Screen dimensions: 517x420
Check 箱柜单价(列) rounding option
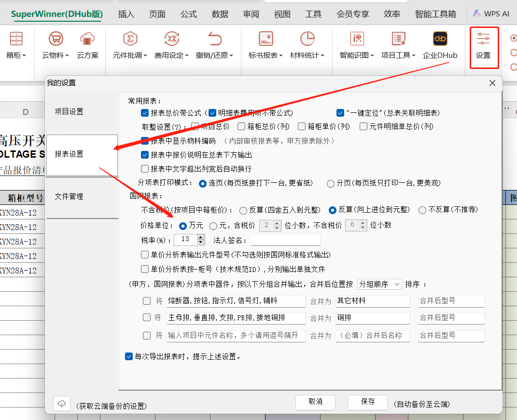coord(302,126)
